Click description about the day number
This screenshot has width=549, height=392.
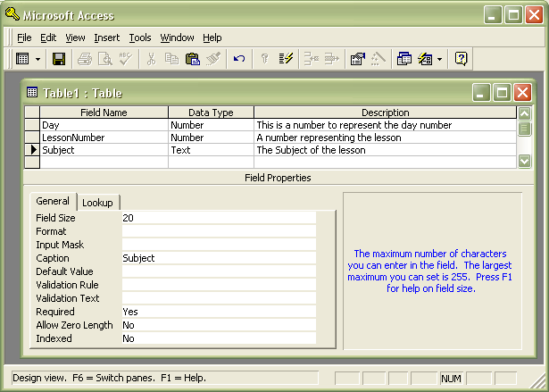pos(385,125)
